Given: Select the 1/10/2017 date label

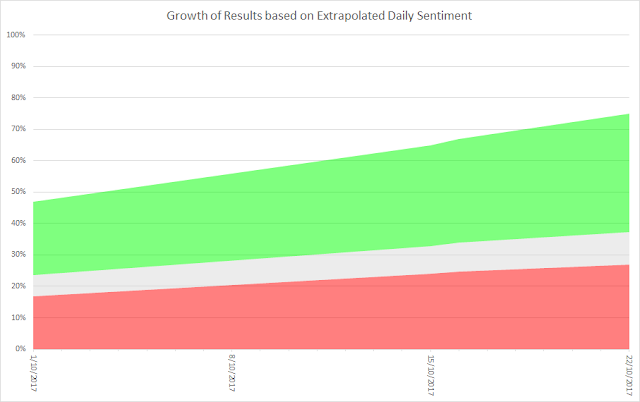Looking at the screenshot, I should 34,373.
